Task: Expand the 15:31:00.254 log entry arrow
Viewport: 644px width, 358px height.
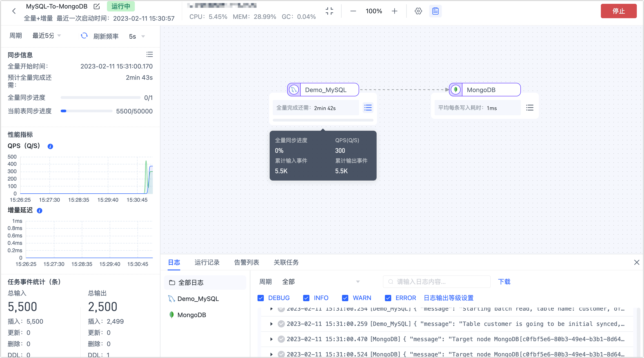Action: point(271,309)
